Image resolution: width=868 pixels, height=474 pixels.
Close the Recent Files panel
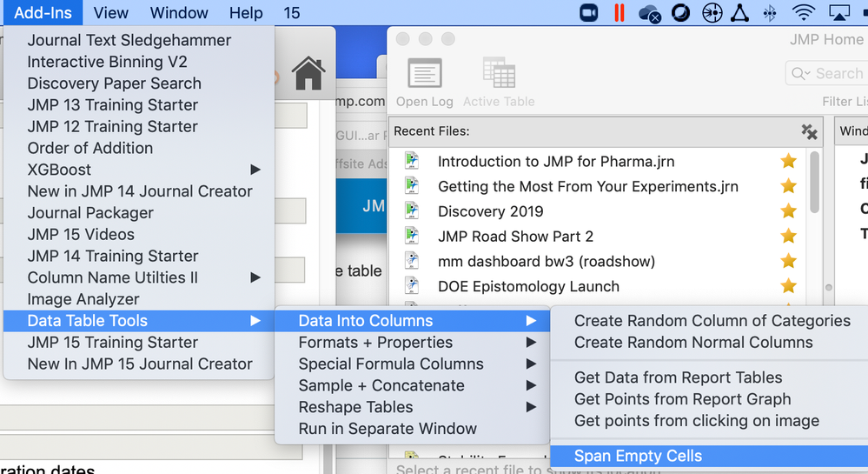[x=809, y=131]
